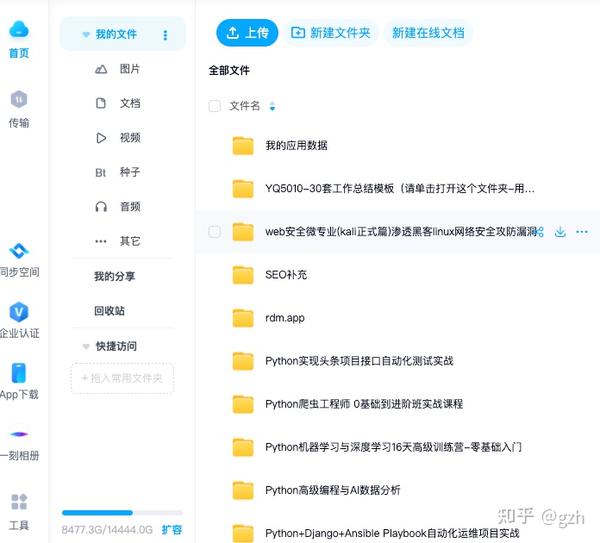Image resolution: width=600 pixels, height=543 pixels.
Task: Open the Python爬虫工程师 folder icon
Action: pyautogui.click(x=243, y=404)
